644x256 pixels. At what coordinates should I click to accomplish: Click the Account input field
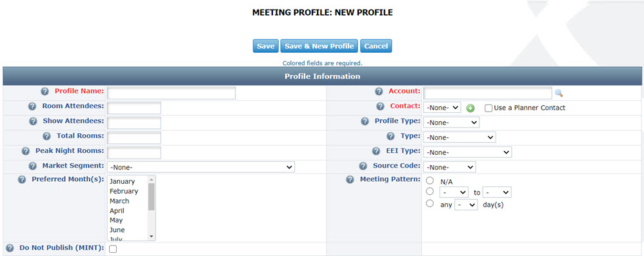click(x=488, y=93)
